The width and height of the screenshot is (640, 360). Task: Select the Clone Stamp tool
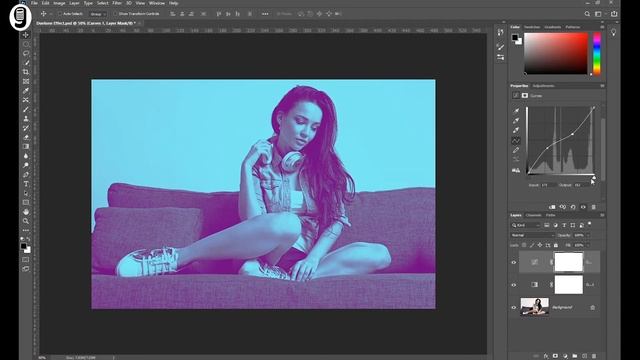coord(26,119)
